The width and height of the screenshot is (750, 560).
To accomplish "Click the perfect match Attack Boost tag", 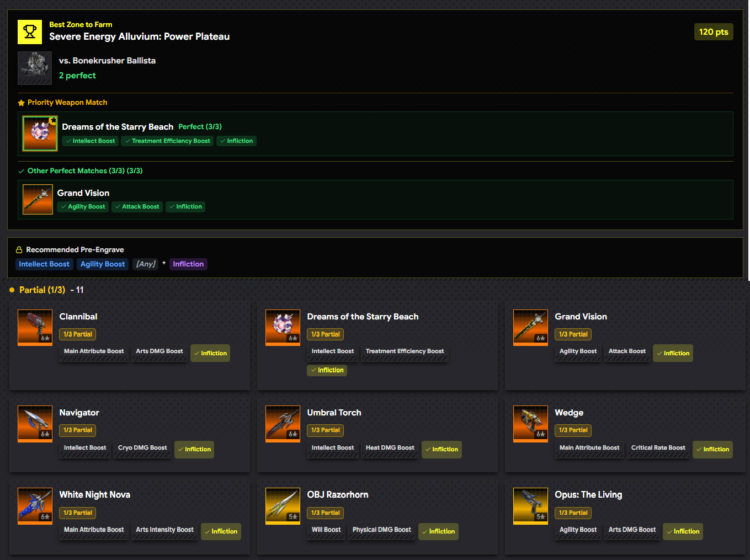I will [x=137, y=207].
